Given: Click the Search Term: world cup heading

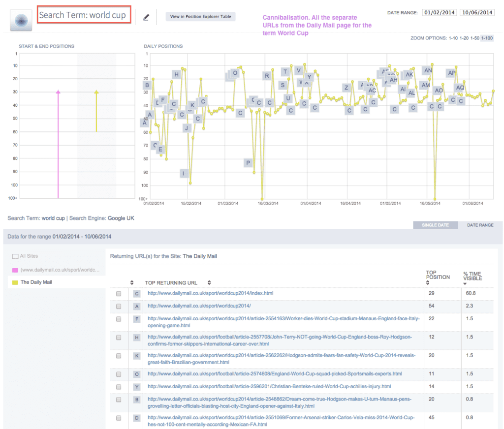Looking at the screenshot, I should (84, 15).
